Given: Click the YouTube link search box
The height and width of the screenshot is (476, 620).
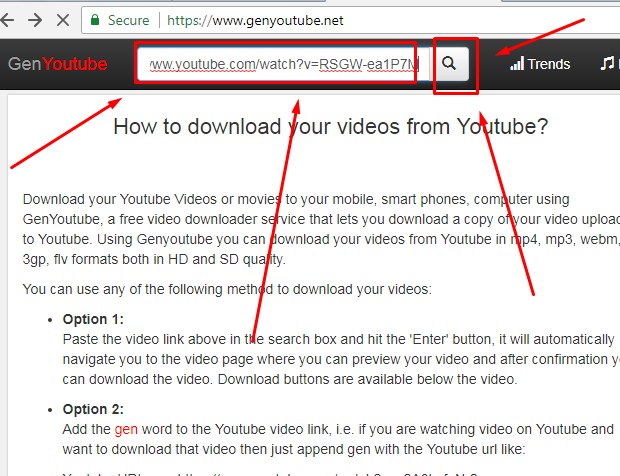Looking at the screenshot, I should (283, 64).
